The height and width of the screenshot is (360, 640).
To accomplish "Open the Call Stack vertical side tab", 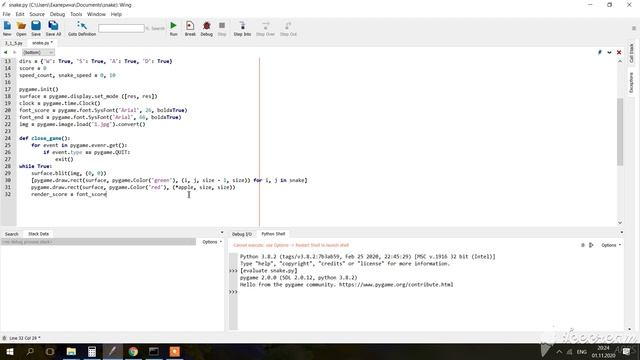I will point(631,53).
